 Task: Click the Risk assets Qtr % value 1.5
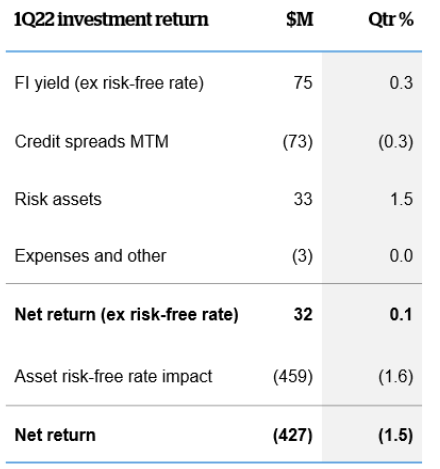pos(402,199)
